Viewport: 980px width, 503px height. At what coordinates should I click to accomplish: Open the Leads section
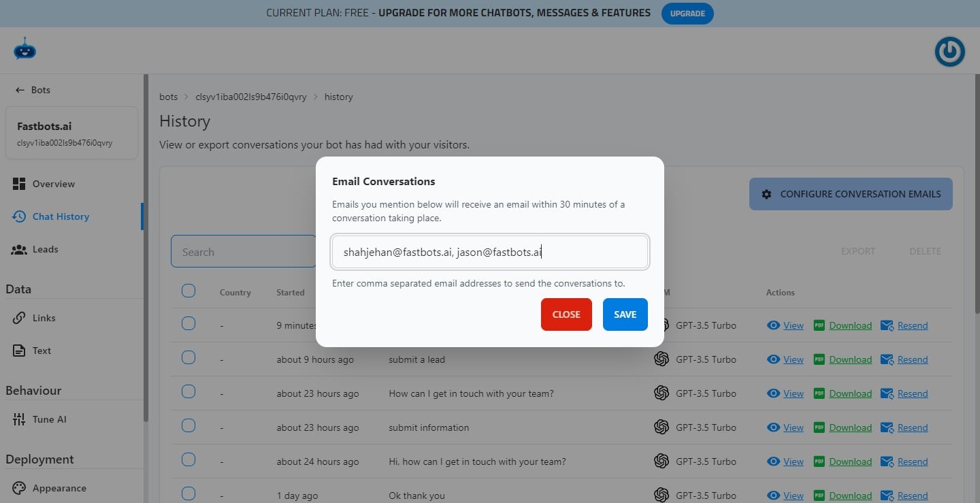click(44, 249)
